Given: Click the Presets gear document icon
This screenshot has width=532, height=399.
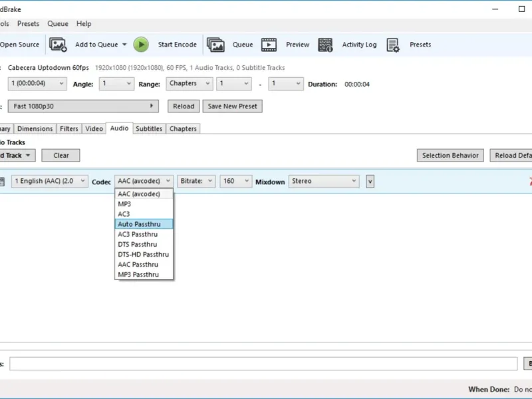Looking at the screenshot, I should click(393, 45).
